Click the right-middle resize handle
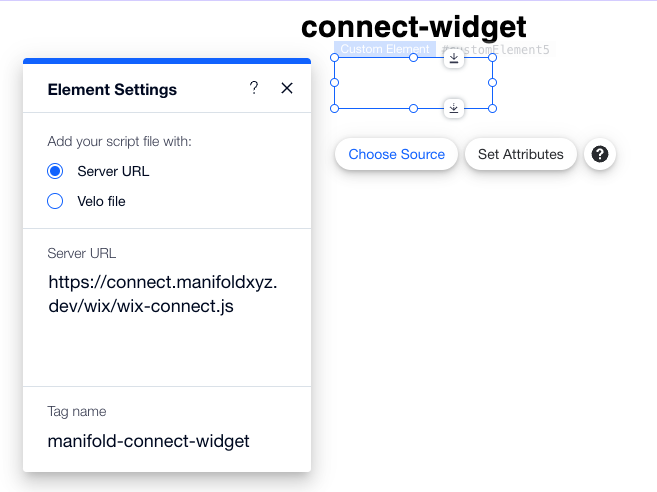Viewport: 657px width, 492px height. point(492,83)
